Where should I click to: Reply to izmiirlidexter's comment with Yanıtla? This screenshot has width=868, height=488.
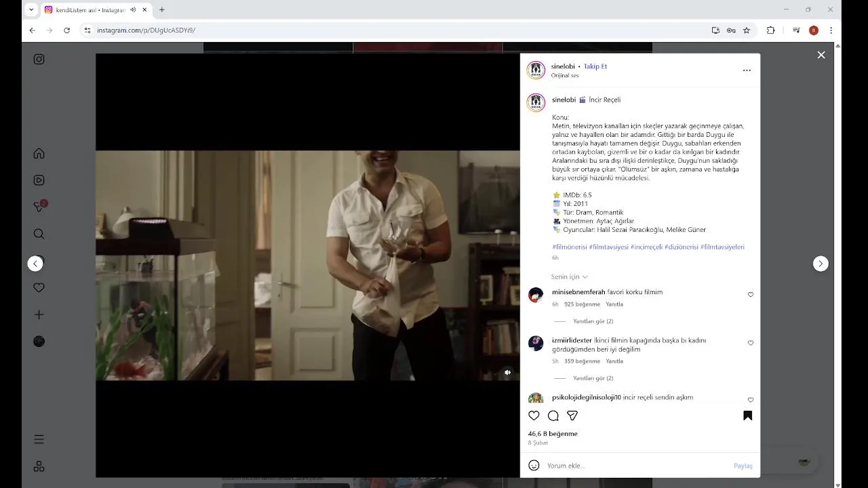(x=614, y=361)
